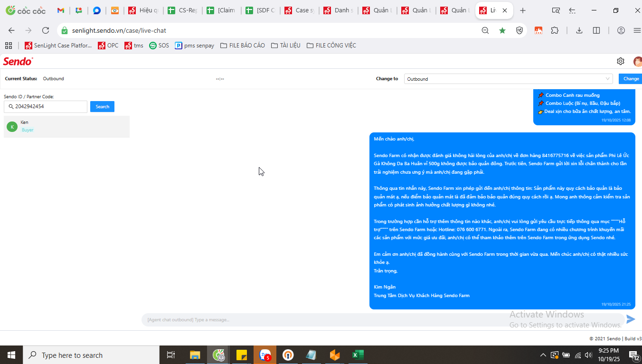This screenshot has height=364, width=642.
Task: Click the zoom magnifier in address bar
Action: tap(485, 30)
